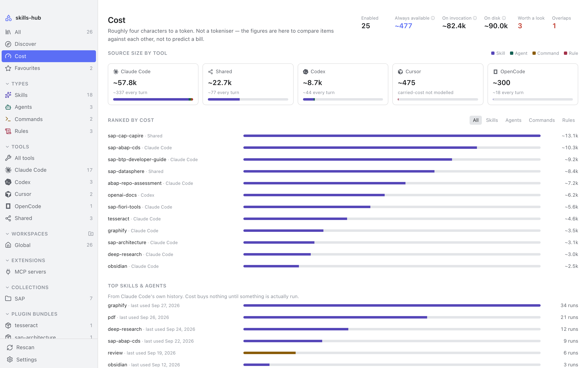This screenshot has height=368, width=588.
Task: Click the MCP servers plug icon
Action: [x=8, y=272]
